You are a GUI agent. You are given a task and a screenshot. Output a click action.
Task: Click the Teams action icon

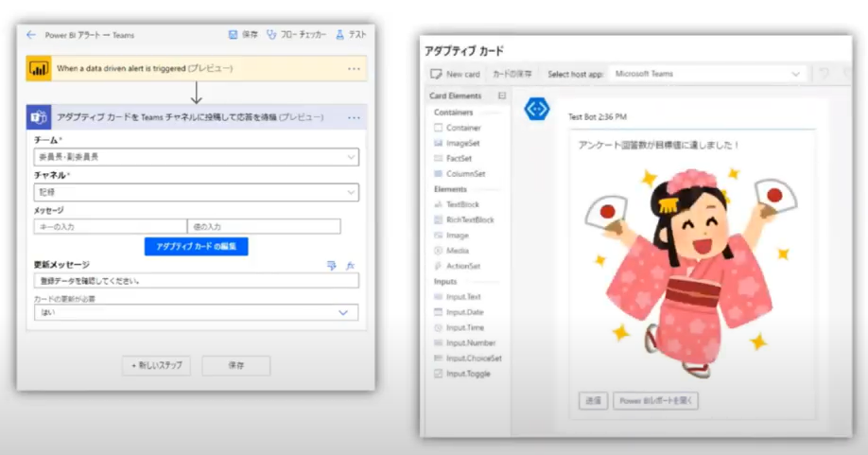[39, 117]
